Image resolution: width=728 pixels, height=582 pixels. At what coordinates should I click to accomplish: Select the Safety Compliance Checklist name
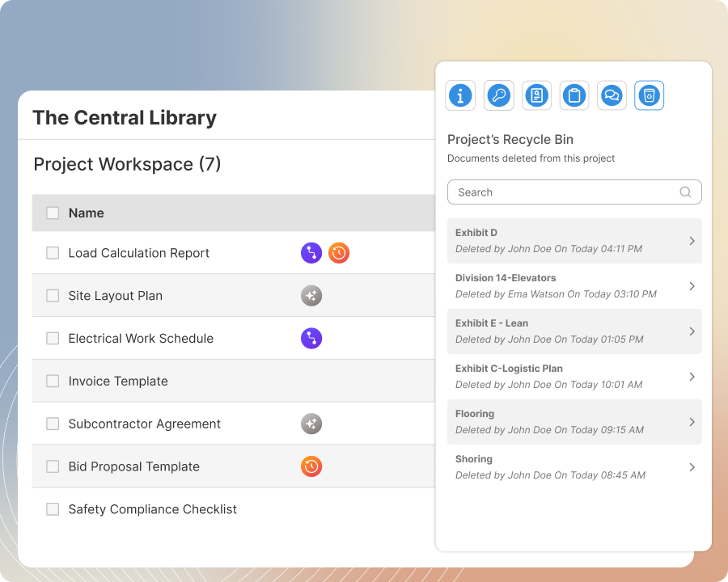152,509
